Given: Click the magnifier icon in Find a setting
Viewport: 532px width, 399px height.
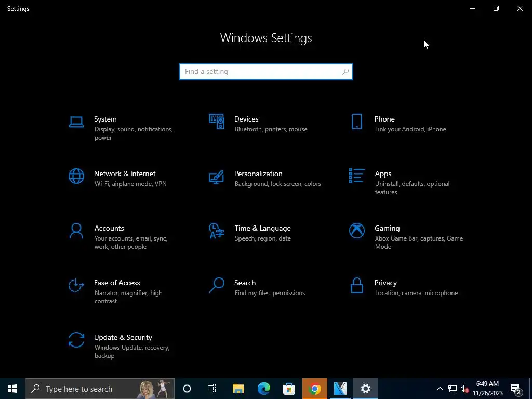Looking at the screenshot, I should [x=345, y=72].
